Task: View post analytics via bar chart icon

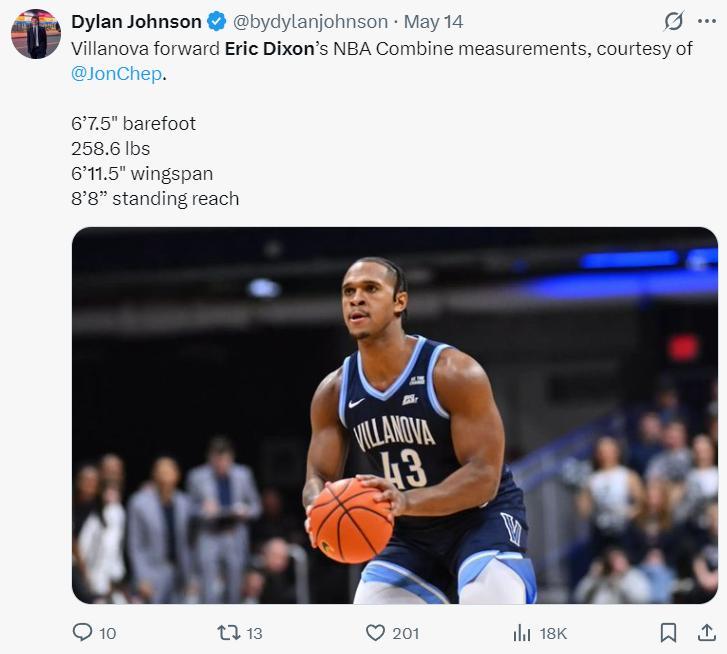Action: 522,632
